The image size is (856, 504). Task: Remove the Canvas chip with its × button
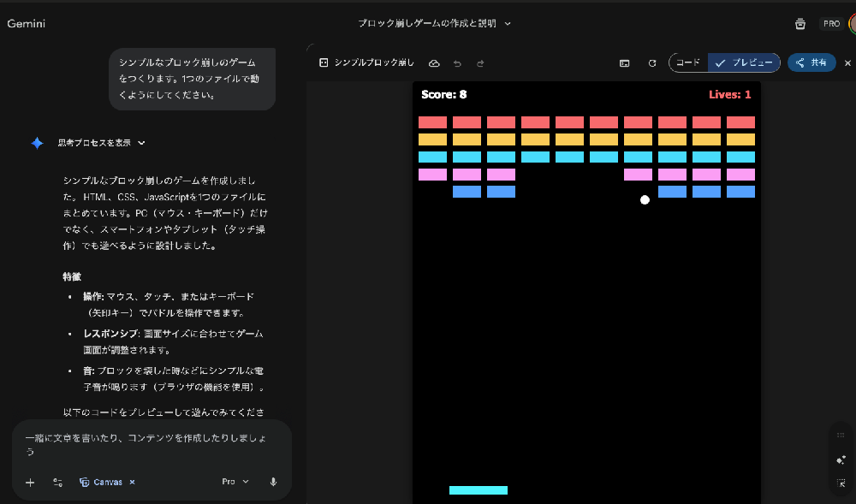coord(132,482)
